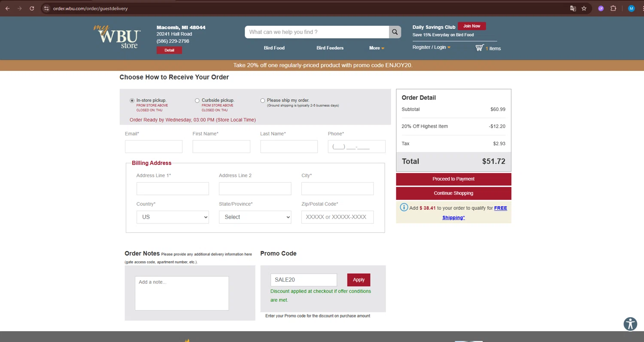Image resolution: width=644 pixels, height=342 pixels.
Task: Expand Register / Login dropdown
Action: [431, 47]
